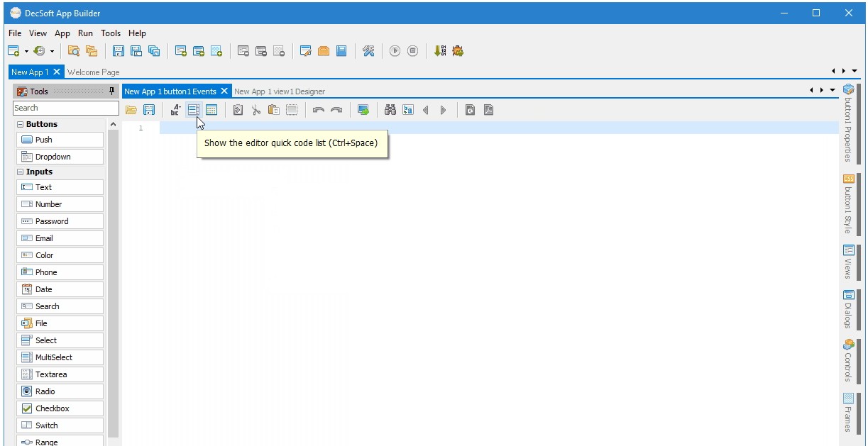The image size is (868, 446).
Task: Collapse the Inputs group in the Tools panel
Action: [20, 172]
